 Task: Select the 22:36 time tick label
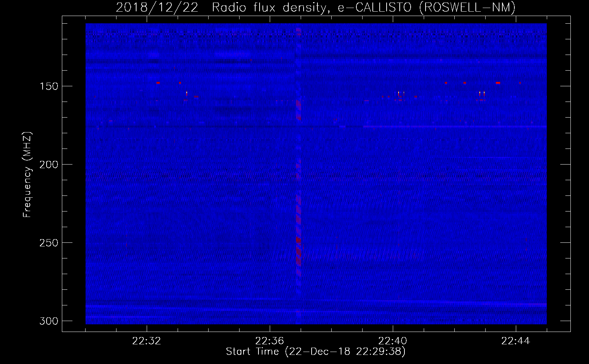point(270,341)
